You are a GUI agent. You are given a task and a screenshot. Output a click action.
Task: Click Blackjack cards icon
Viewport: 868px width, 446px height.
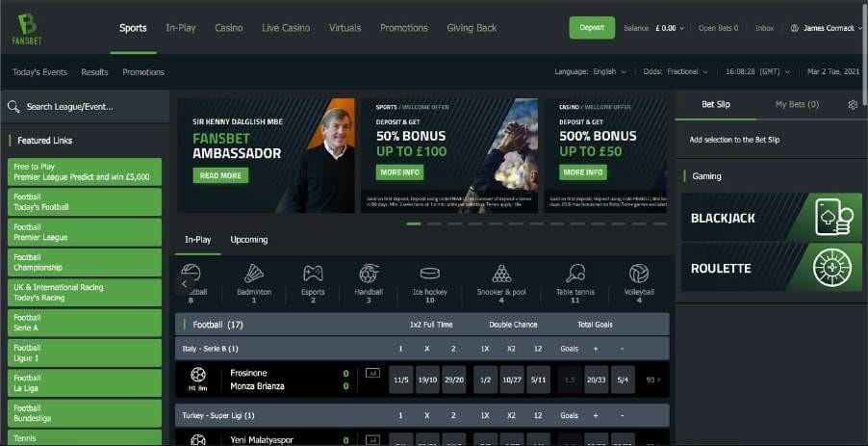[833, 217]
